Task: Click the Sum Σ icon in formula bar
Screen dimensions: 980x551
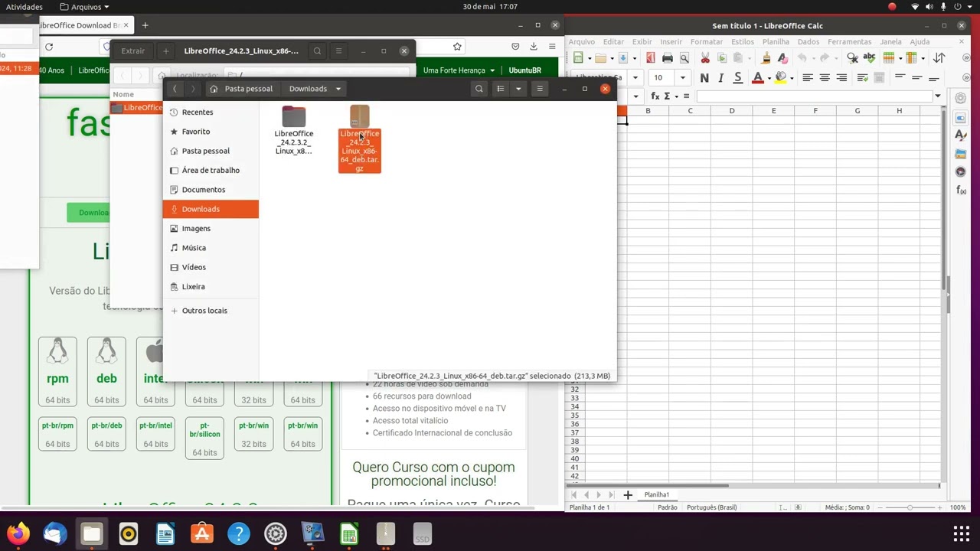Action: point(667,96)
